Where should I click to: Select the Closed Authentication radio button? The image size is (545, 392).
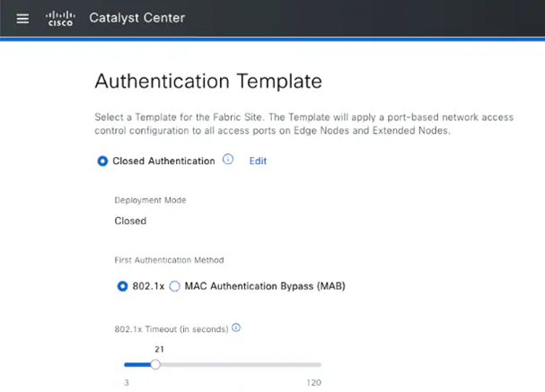(x=103, y=161)
